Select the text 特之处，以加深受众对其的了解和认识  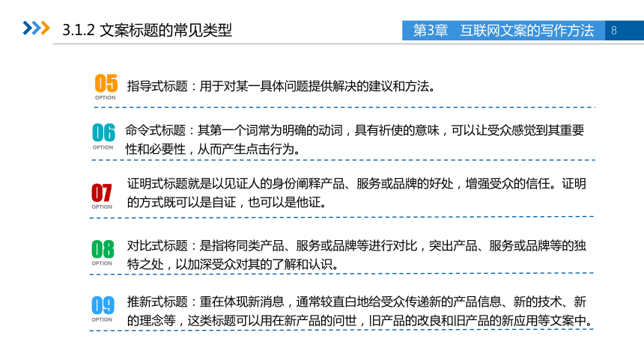coord(233,264)
